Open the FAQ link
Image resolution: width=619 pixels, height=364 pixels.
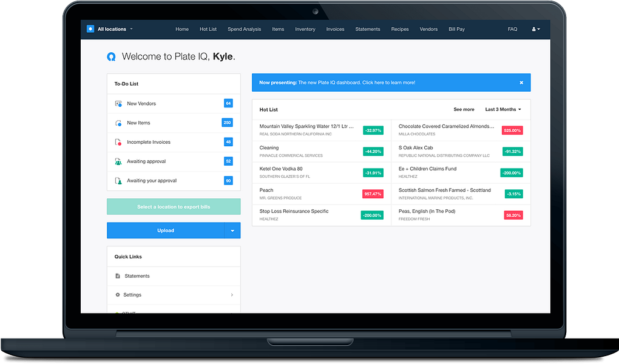click(512, 29)
